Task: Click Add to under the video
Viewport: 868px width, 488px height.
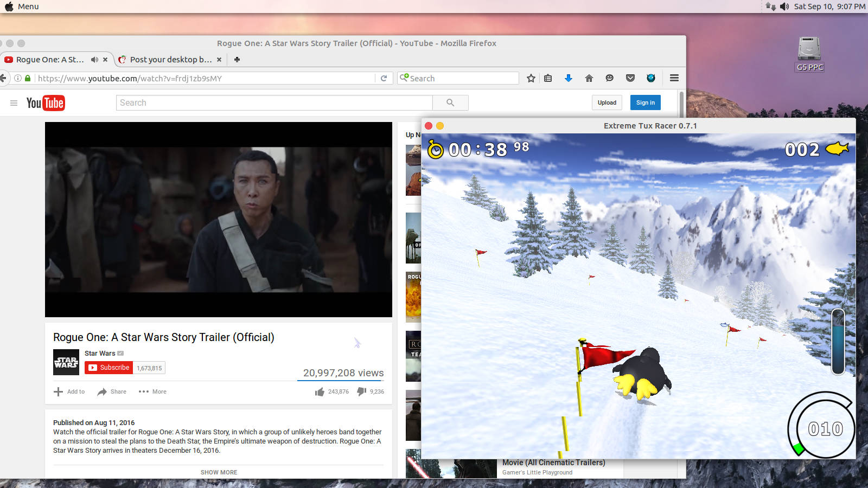Action: [x=69, y=391]
